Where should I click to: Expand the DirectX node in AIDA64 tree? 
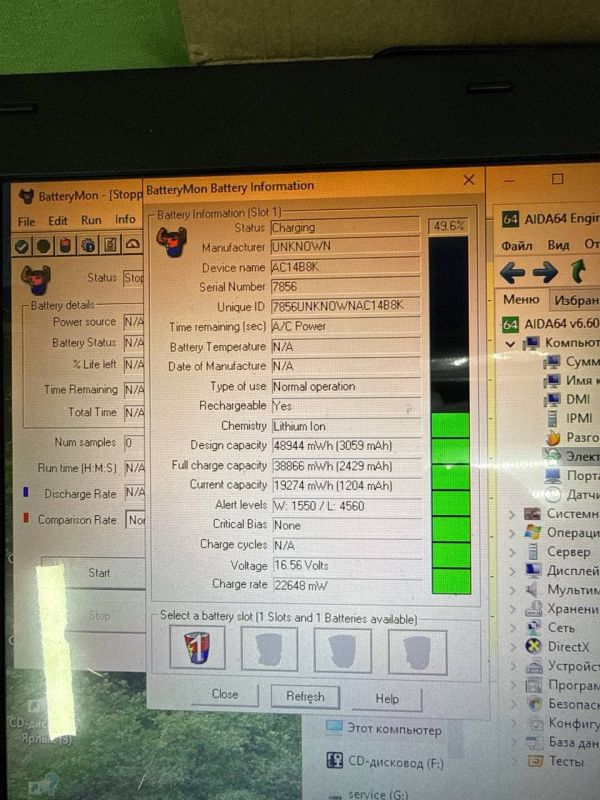pyautogui.click(x=513, y=647)
